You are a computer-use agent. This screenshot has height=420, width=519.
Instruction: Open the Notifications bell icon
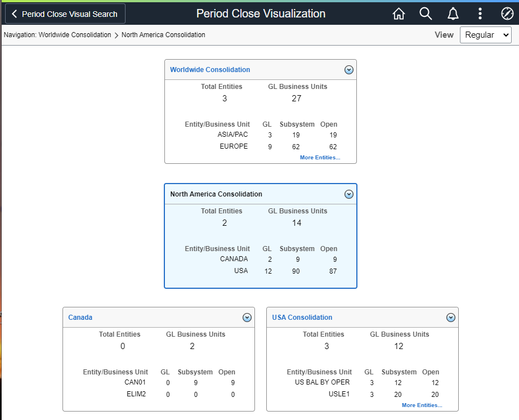click(453, 14)
